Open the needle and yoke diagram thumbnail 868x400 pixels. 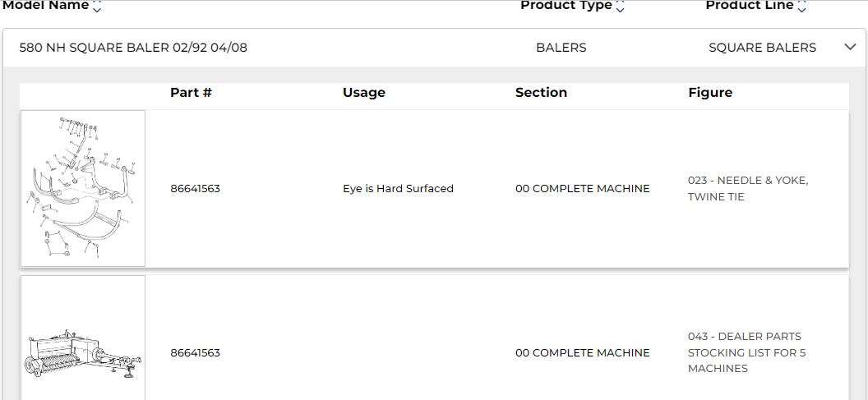83,188
